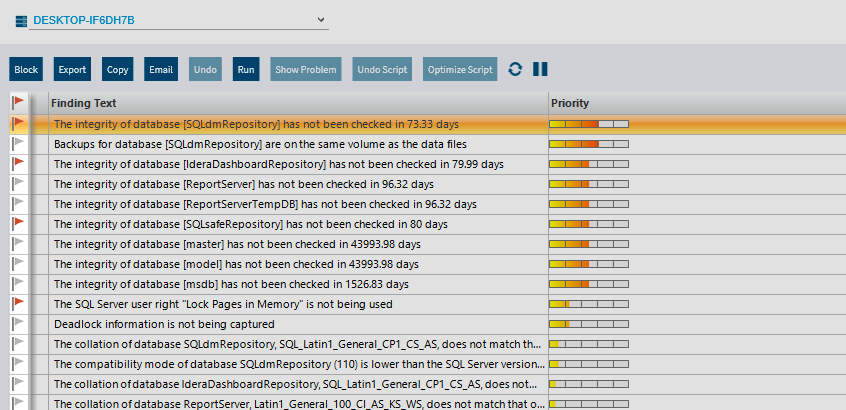Image resolution: width=846 pixels, height=410 pixels.
Task: Toggle flag on SQLdmRepository collation row
Action: pos(19,344)
